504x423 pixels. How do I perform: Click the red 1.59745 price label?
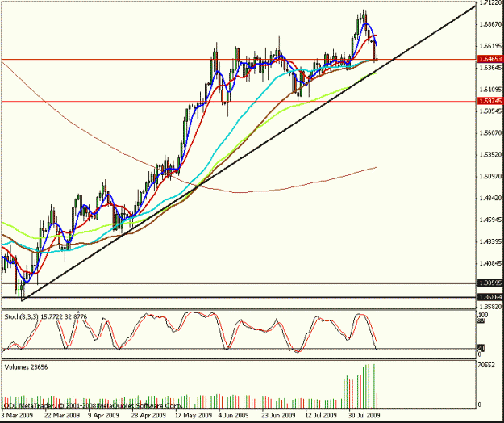click(489, 101)
